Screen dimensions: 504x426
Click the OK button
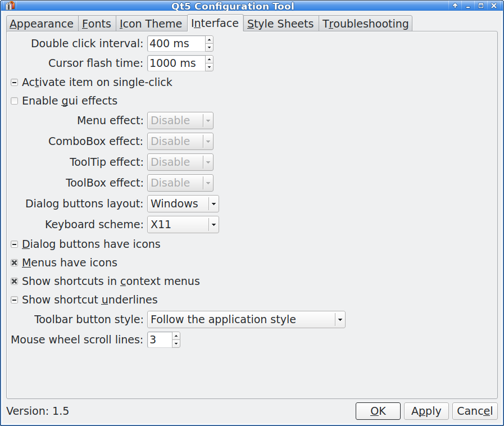click(x=378, y=411)
